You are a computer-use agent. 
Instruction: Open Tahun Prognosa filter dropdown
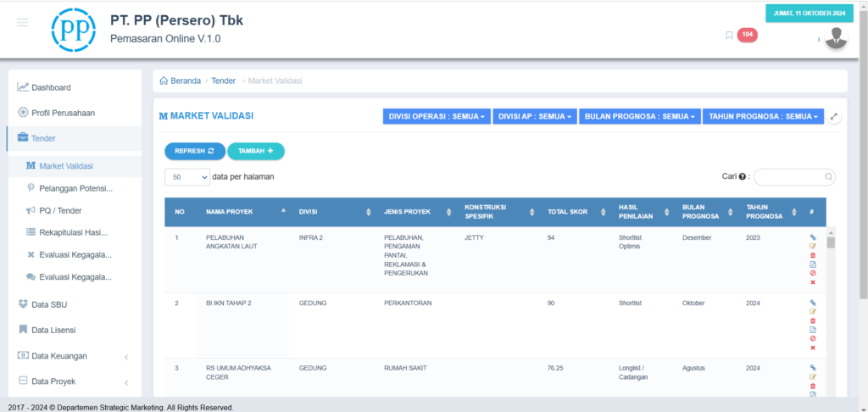point(763,117)
